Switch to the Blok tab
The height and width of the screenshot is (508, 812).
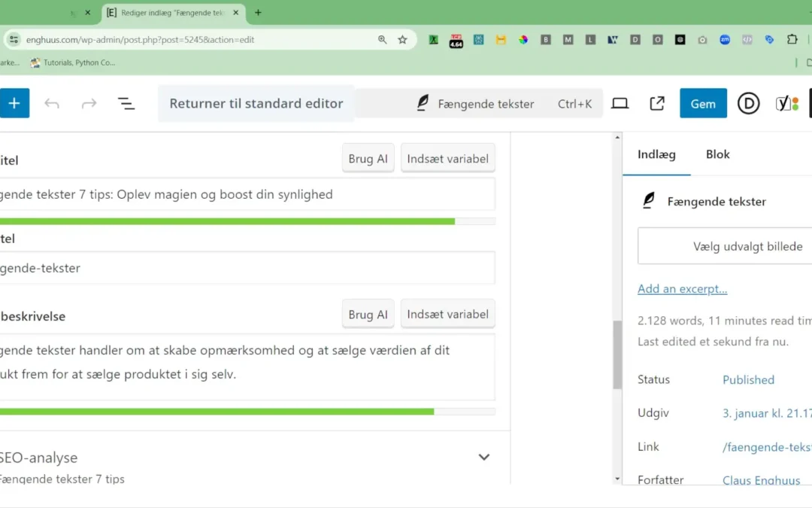point(718,154)
